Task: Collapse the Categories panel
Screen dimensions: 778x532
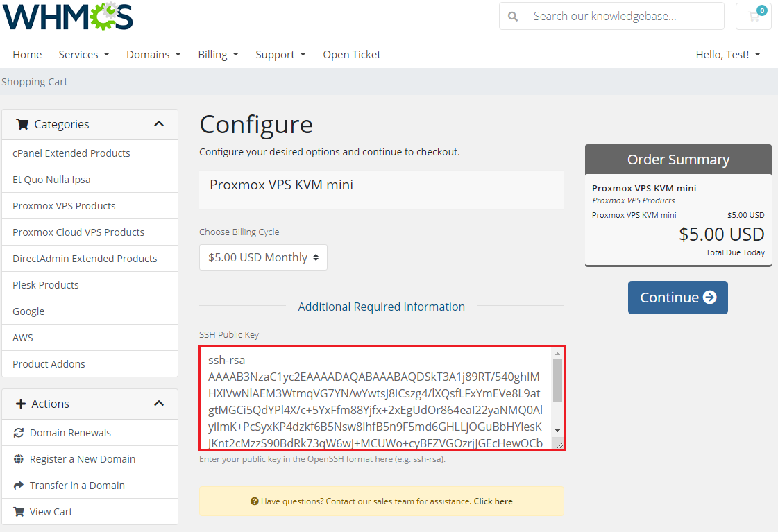Action: click(159, 124)
